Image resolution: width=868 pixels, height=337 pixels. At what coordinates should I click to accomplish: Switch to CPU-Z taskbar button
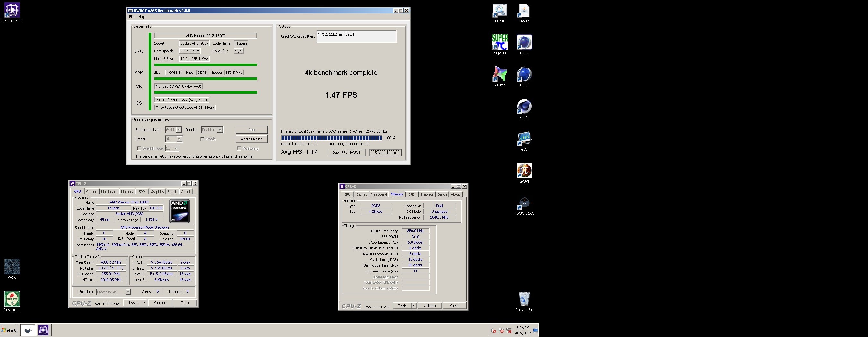pos(43,330)
